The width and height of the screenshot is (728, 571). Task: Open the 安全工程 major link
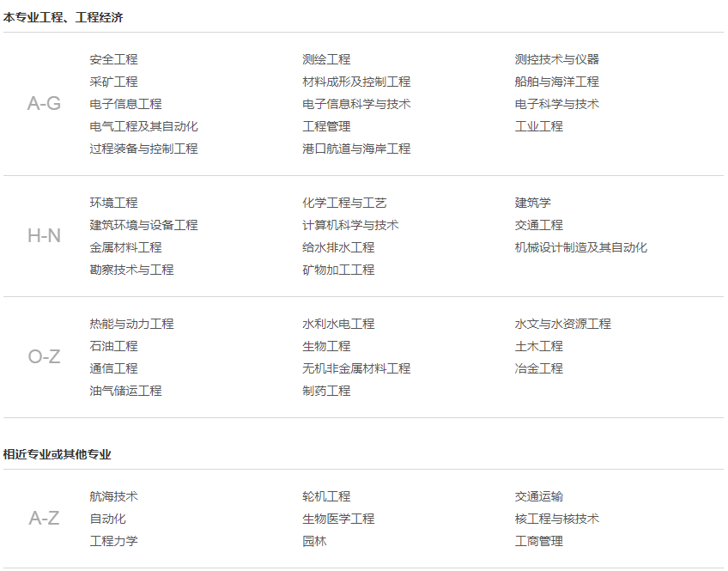[113, 59]
